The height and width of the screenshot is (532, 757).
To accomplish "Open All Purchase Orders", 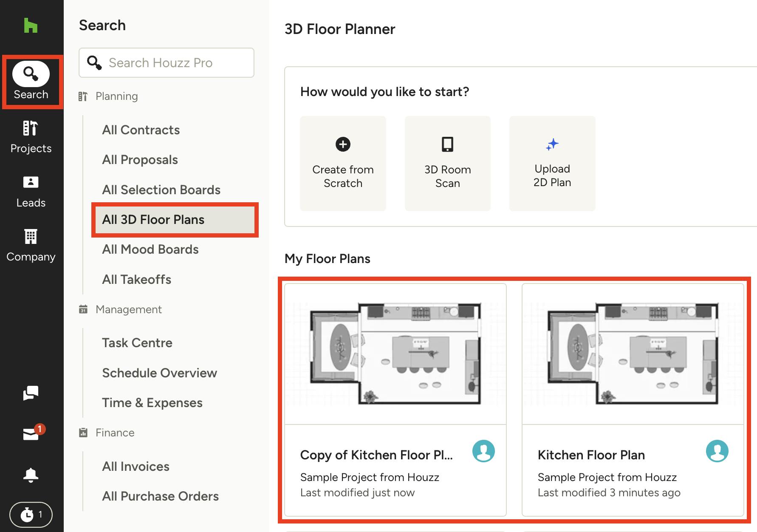I will 160,496.
